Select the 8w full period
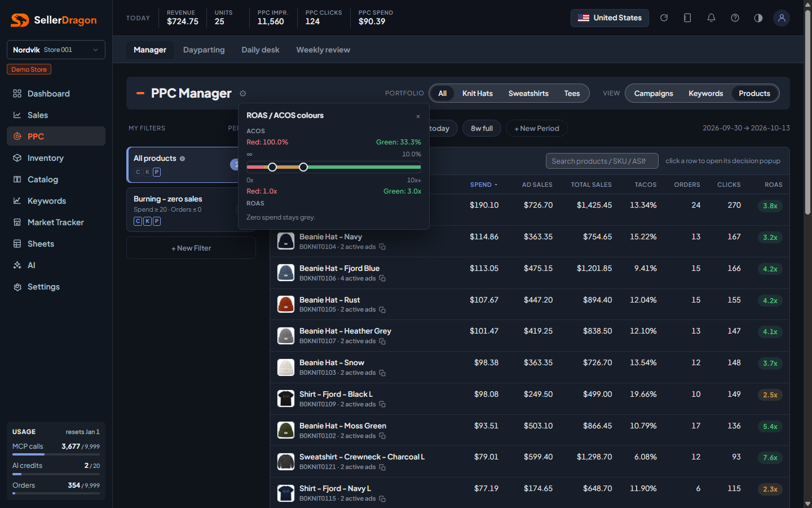This screenshot has height=508, width=812. pos(482,128)
